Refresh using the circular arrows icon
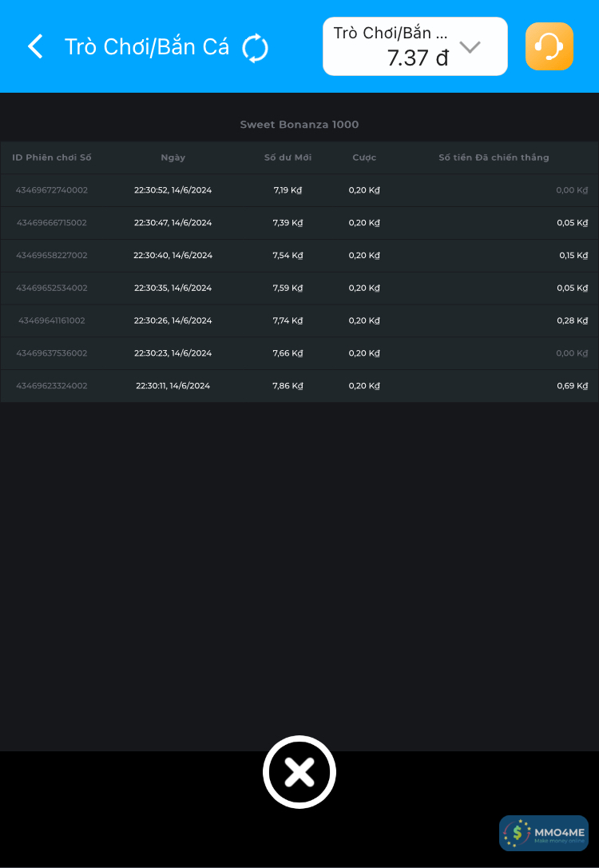This screenshot has height=868, width=599. [x=256, y=48]
